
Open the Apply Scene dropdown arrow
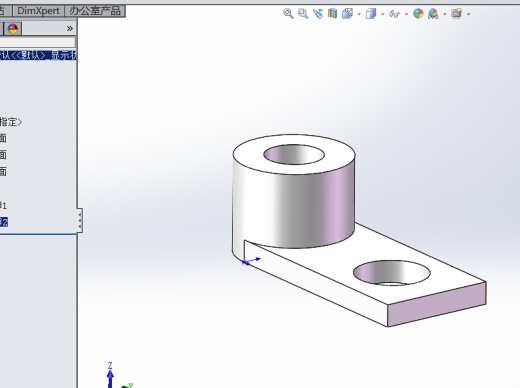pyautogui.click(x=445, y=14)
